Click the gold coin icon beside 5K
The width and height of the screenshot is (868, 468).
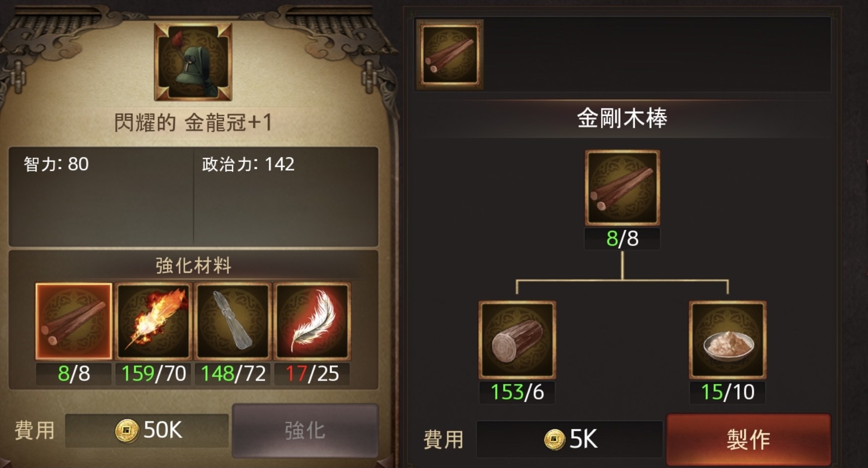[x=554, y=439]
